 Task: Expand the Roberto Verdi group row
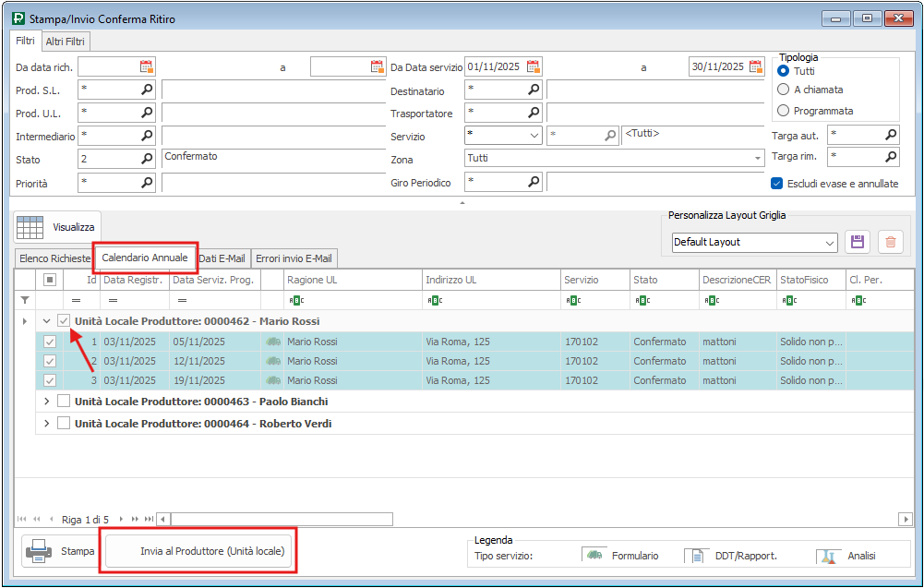(x=47, y=424)
